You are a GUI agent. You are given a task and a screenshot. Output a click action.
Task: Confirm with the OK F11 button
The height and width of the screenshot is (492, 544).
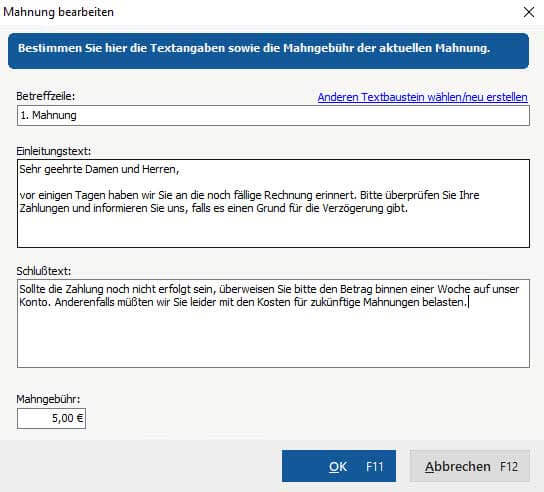pos(339,466)
